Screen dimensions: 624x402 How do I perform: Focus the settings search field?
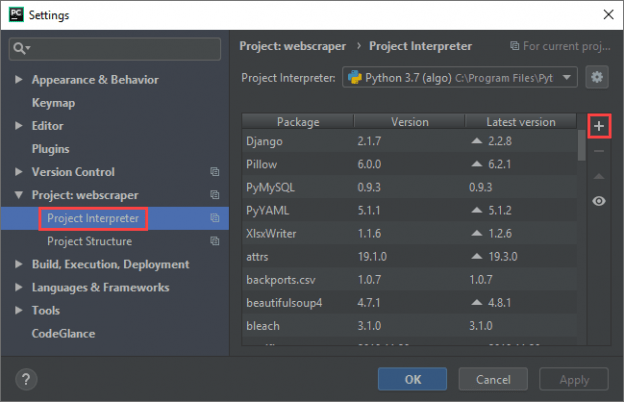point(115,49)
